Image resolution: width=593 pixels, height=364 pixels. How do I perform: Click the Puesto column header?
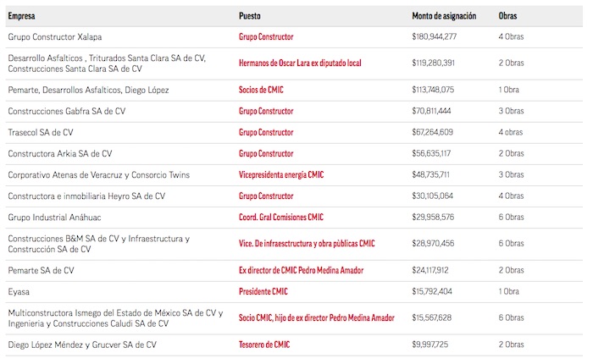point(252,16)
